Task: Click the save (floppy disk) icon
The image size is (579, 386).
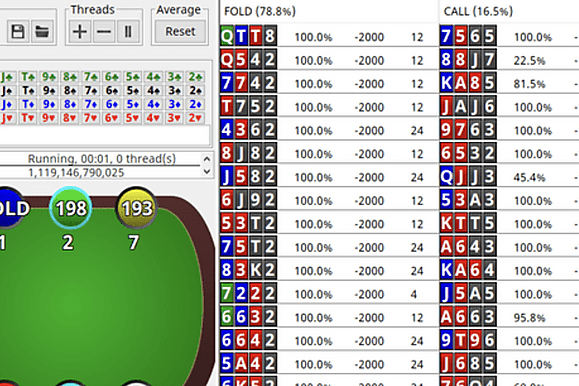Action: click(18, 32)
